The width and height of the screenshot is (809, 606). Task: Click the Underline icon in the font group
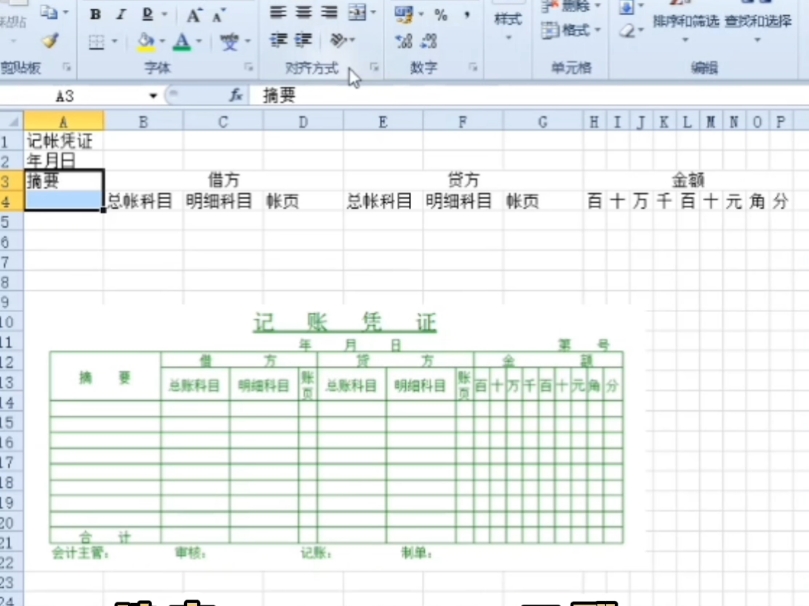click(x=147, y=15)
